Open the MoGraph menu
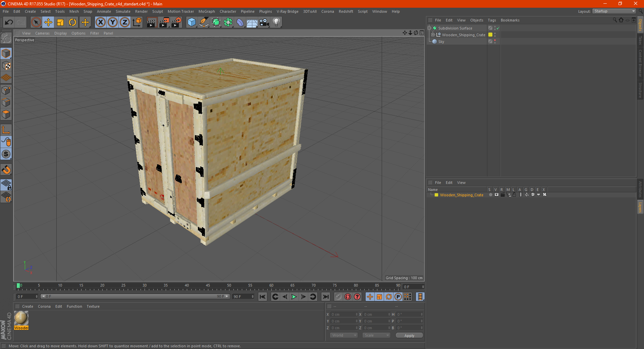This screenshot has height=349, width=644. (207, 11)
